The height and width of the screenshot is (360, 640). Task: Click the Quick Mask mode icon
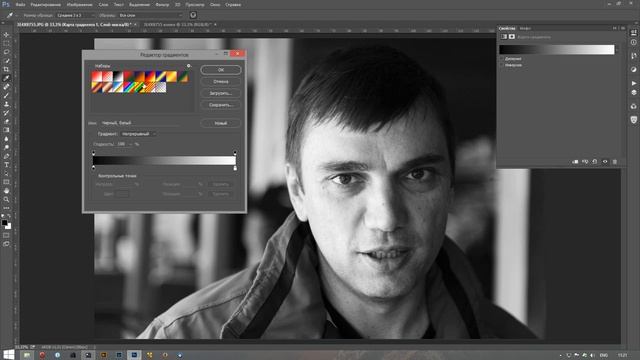click(x=6, y=235)
